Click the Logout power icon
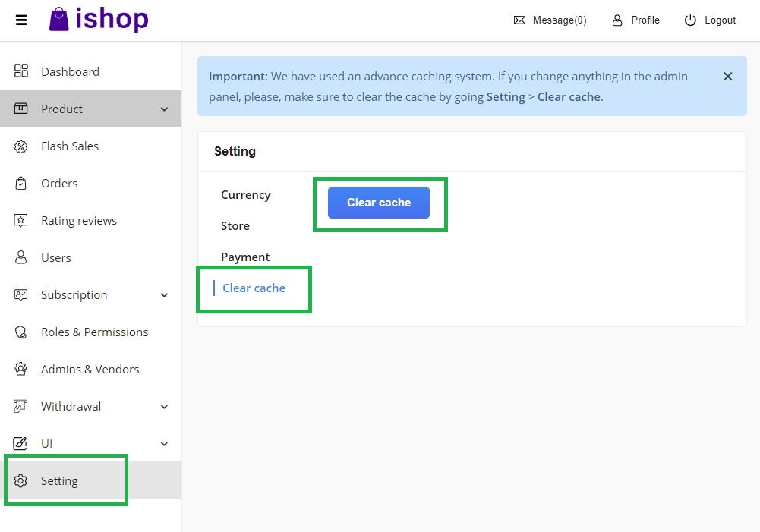The height and width of the screenshot is (532, 760). (690, 20)
